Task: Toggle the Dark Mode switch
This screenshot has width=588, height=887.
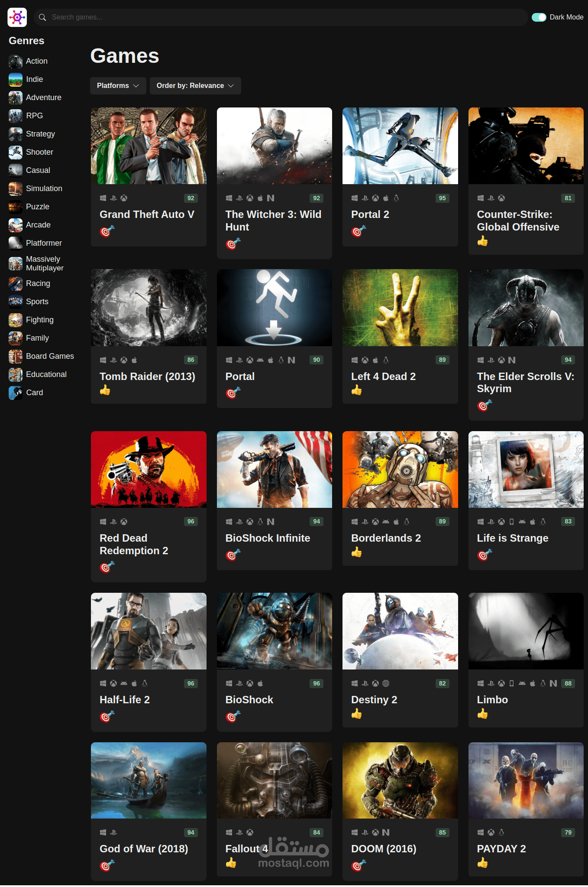Action: pyautogui.click(x=539, y=17)
